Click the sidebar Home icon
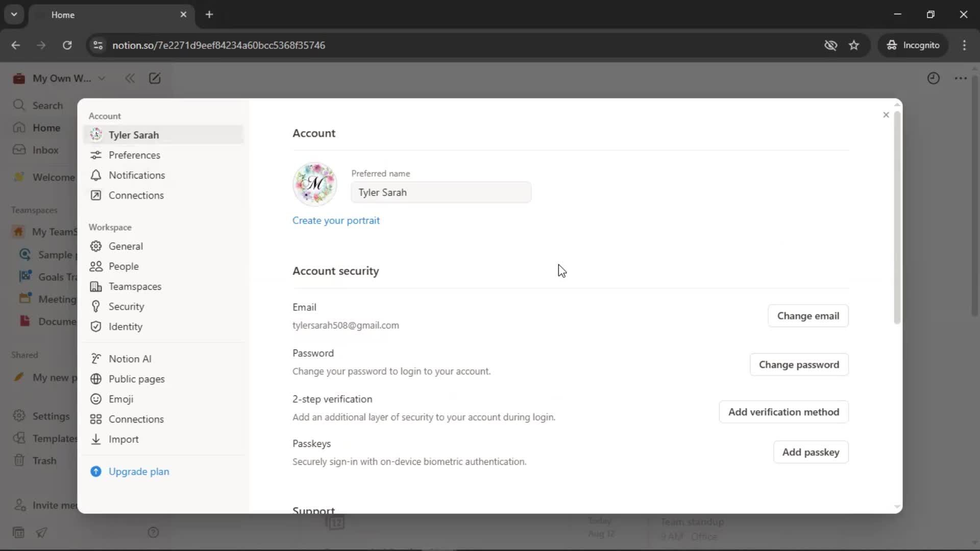The height and width of the screenshot is (551, 980). pos(19,128)
